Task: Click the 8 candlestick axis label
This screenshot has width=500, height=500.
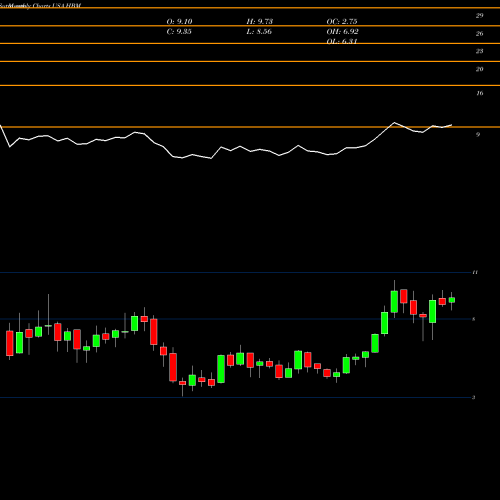Action: (474, 319)
